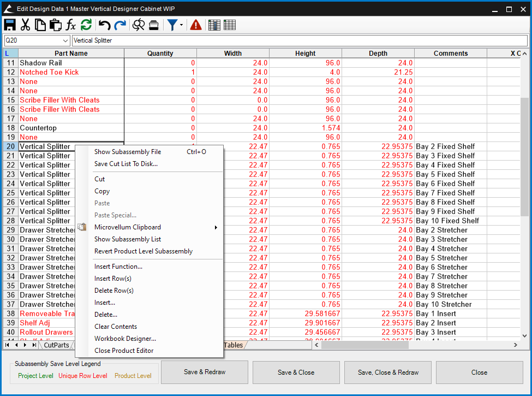Click the green Refresh arrows icon
Viewport: 532px width, 396px height.
pos(86,25)
